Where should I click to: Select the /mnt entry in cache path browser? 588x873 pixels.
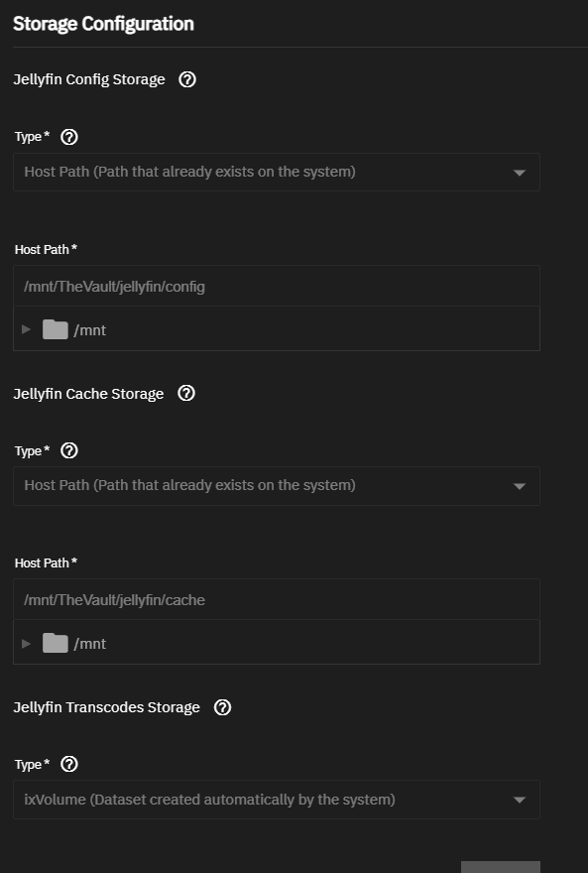click(x=90, y=644)
